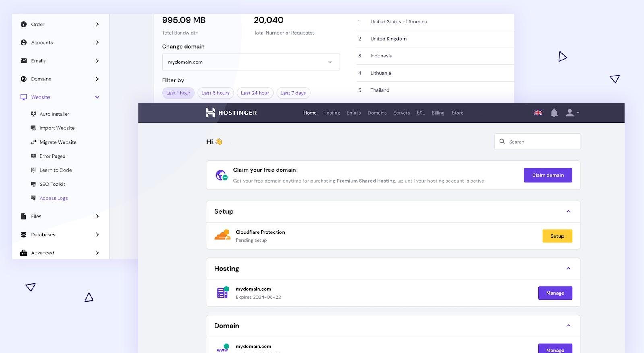Click the www domain icon
The height and width of the screenshot is (353, 644).
(x=223, y=348)
